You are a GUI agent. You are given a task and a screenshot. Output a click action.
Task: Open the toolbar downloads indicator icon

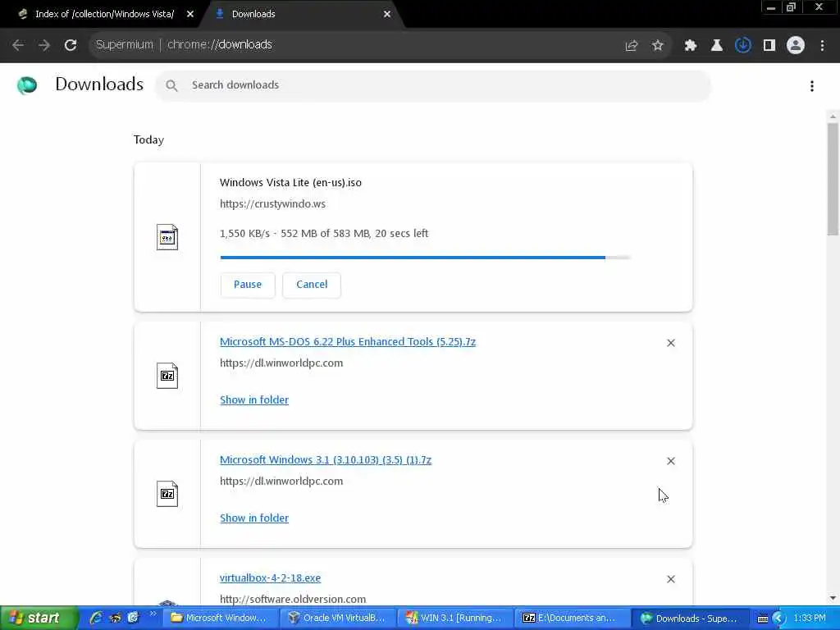tap(742, 46)
